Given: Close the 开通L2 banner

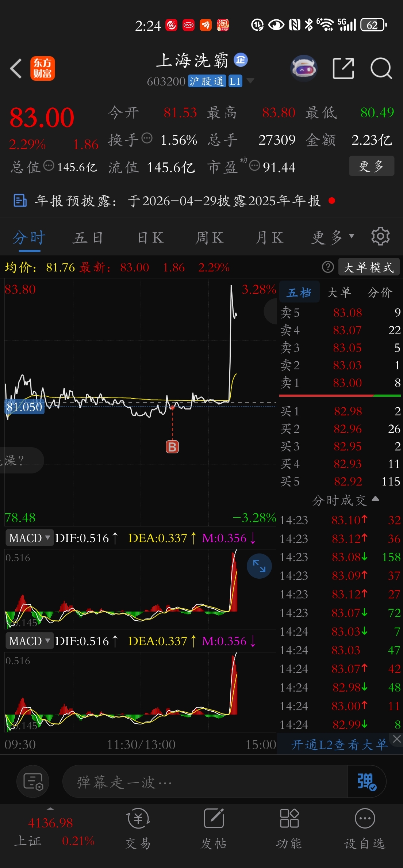Looking at the screenshot, I should 397,739.
